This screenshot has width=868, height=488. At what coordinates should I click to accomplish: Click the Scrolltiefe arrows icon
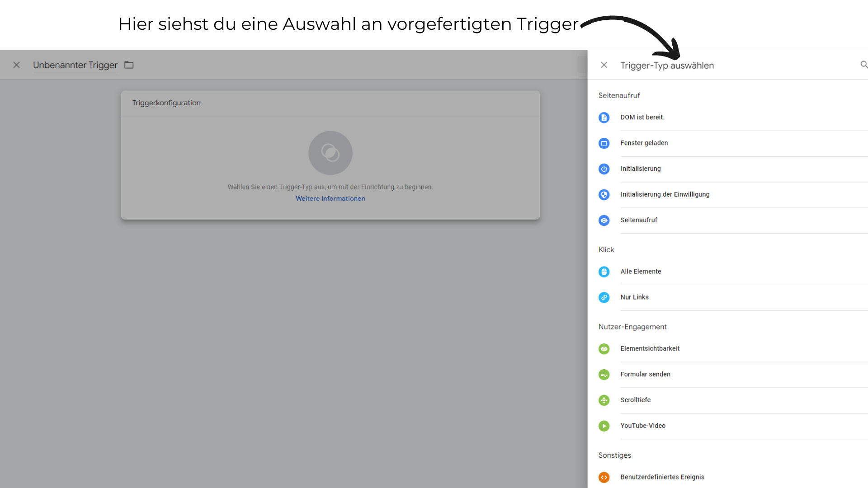[604, 400]
